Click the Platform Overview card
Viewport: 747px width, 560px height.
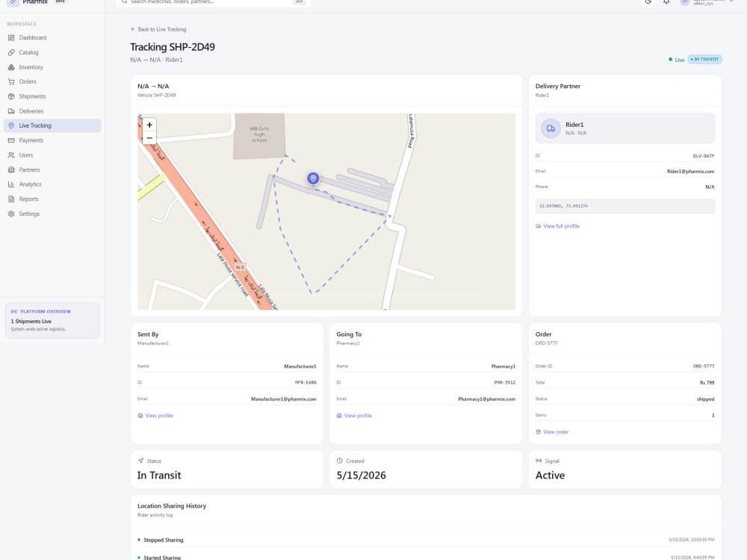(52, 320)
